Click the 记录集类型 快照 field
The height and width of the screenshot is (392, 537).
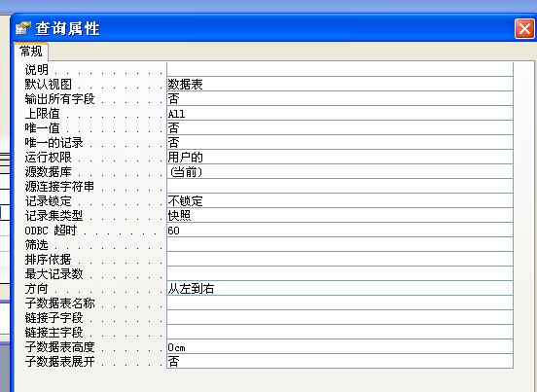(x=340, y=215)
